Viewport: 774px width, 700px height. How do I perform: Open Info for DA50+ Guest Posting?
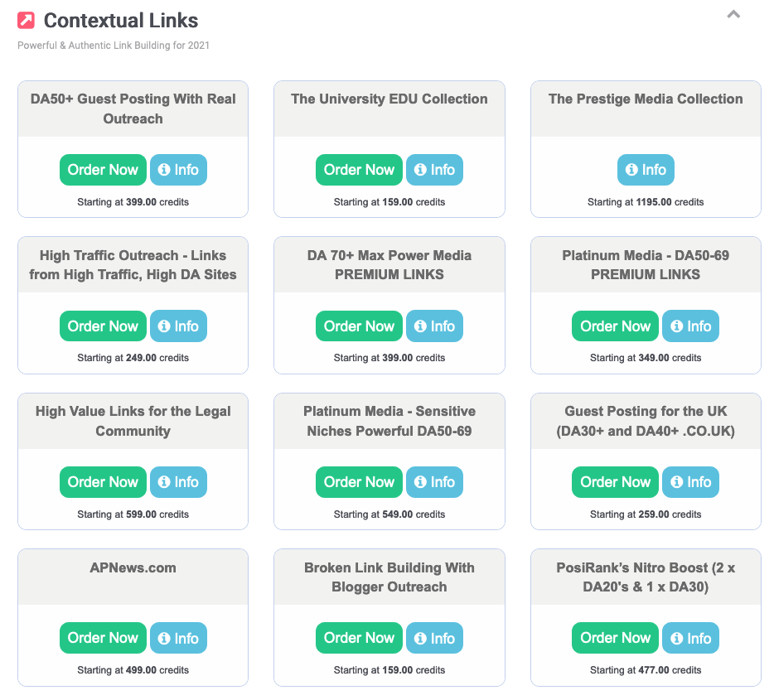pos(178,170)
